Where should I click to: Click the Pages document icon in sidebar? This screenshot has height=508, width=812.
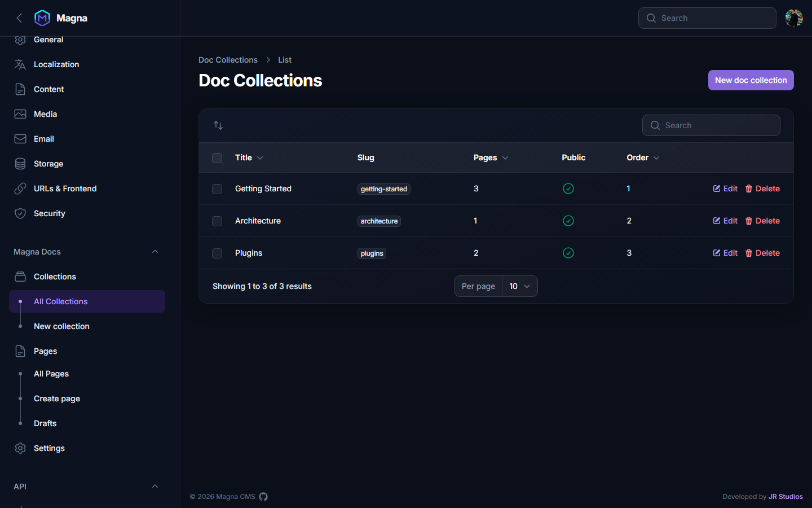[x=20, y=351]
